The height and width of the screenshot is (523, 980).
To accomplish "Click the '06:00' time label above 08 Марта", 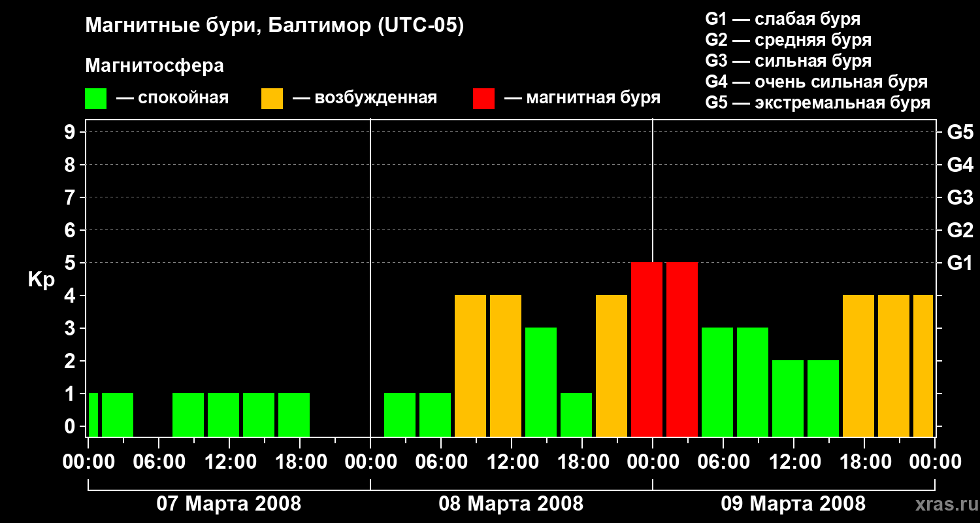I will [441, 462].
